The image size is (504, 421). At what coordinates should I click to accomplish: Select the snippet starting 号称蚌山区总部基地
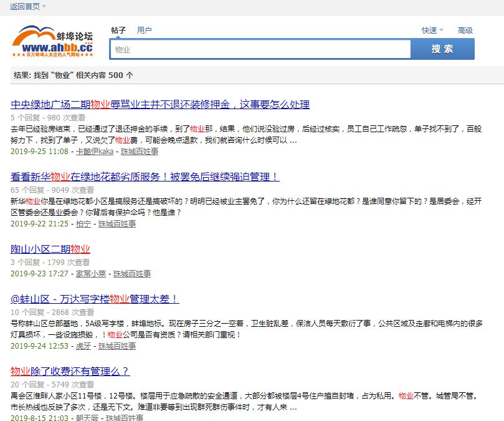[x=247, y=329]
